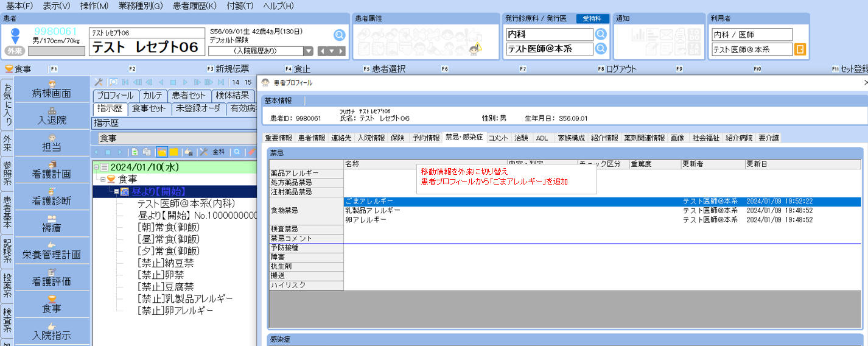This screenshot has height=346, width=868.
Task: Click the copy documents icon in 食事 toolbar
Action: tap(146, 152)
